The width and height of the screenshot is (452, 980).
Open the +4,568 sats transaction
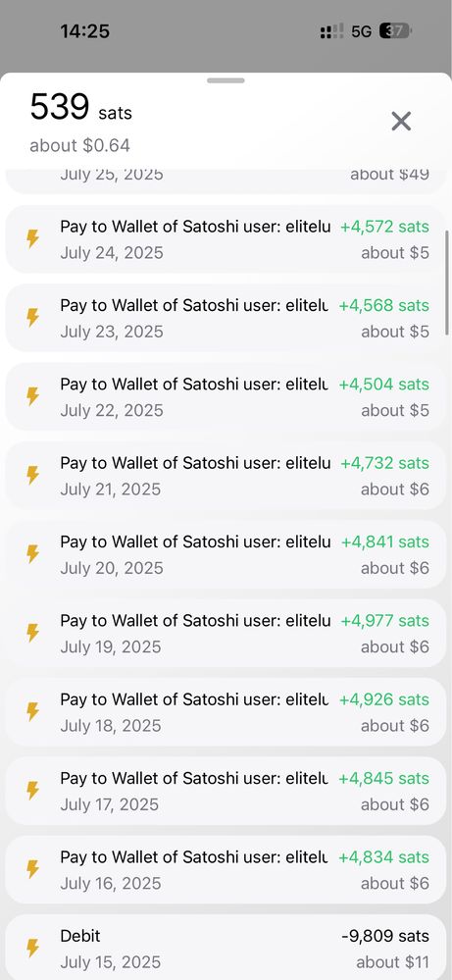point(226,318)
